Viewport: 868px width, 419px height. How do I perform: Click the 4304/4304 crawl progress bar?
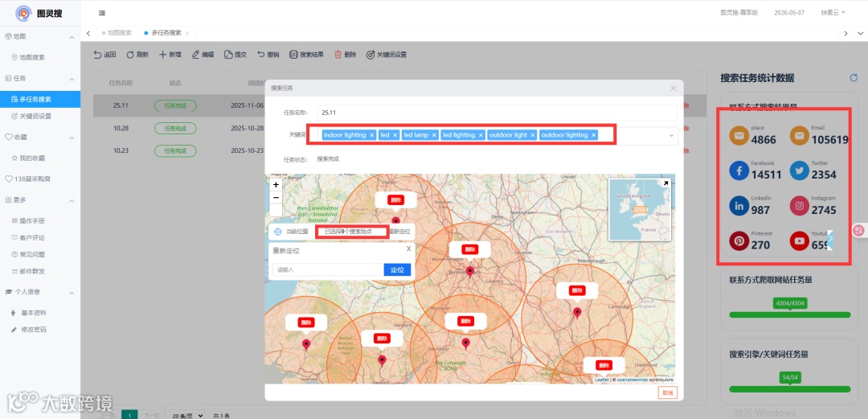[x=789, y=314]
